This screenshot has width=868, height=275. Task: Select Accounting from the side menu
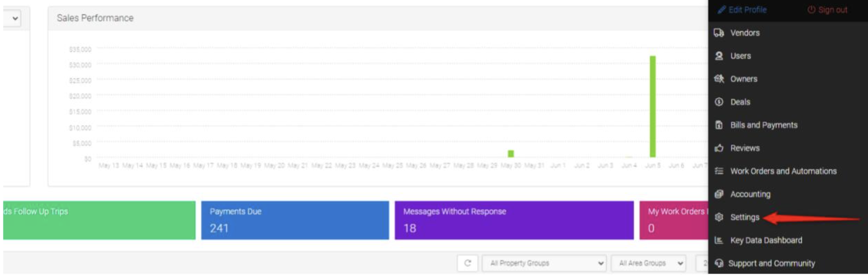coord(750,194)
